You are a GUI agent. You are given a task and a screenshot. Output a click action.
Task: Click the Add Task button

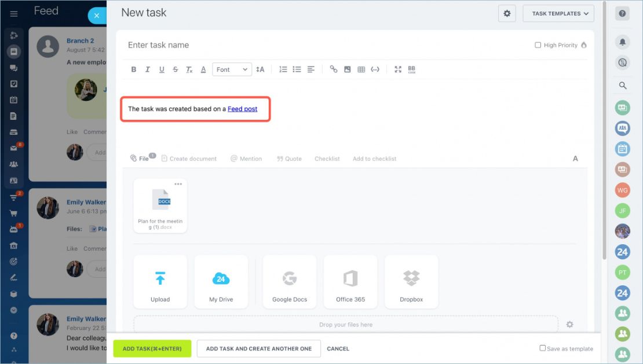(x=152, y=348)
